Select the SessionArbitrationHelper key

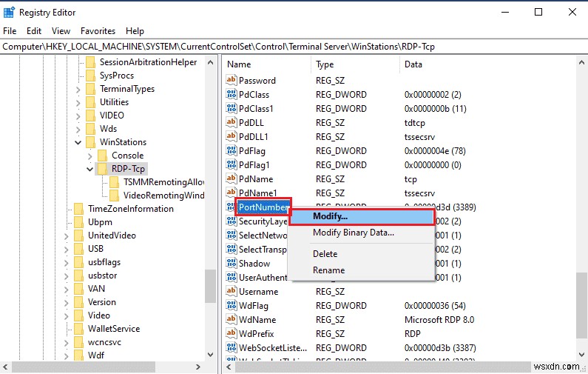click(148, 62)
